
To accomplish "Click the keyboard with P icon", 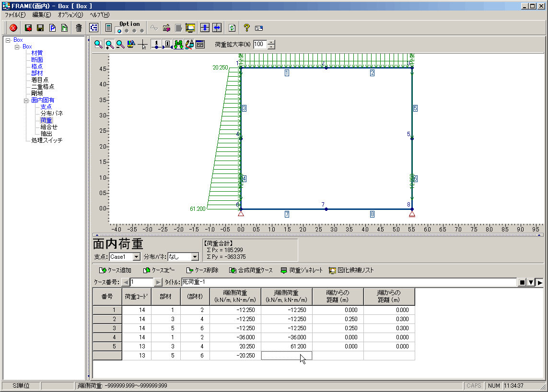I will [166, 28].
